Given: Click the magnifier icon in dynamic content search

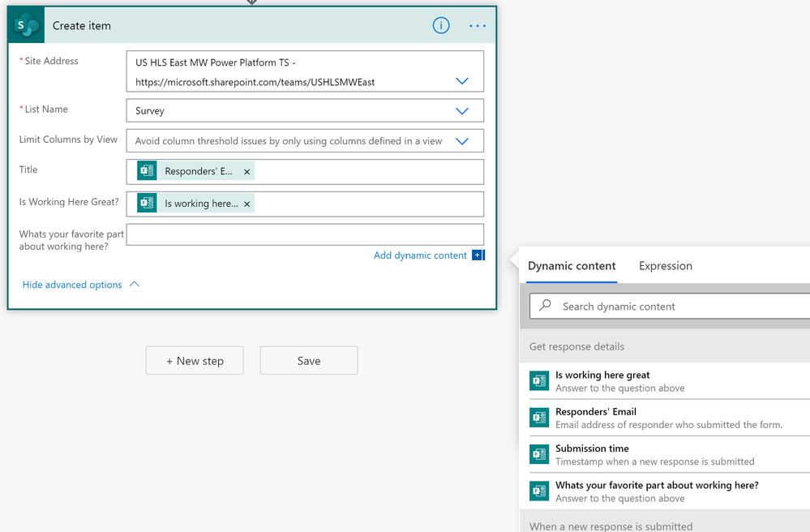Looking at the screenshot, I should tap(545, 305).
